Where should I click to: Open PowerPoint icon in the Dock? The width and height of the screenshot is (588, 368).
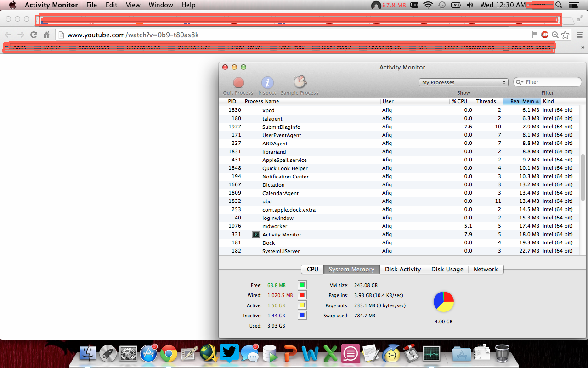(290, 353)
